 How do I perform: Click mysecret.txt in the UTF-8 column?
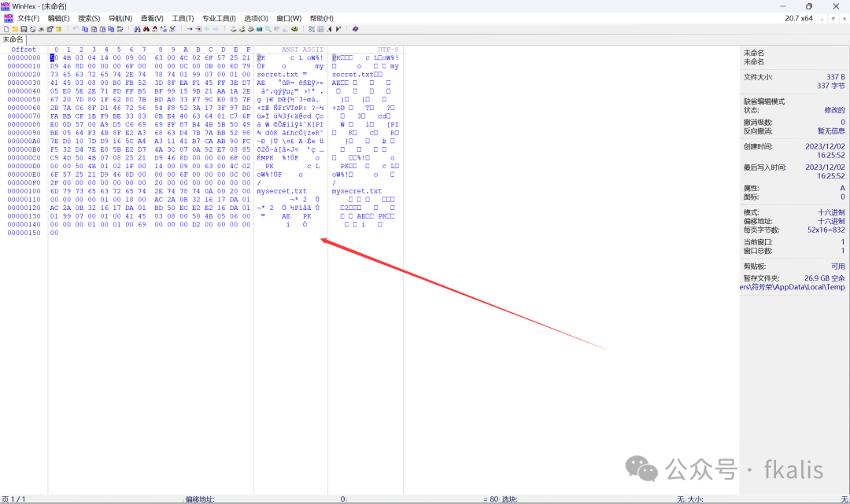357,191
